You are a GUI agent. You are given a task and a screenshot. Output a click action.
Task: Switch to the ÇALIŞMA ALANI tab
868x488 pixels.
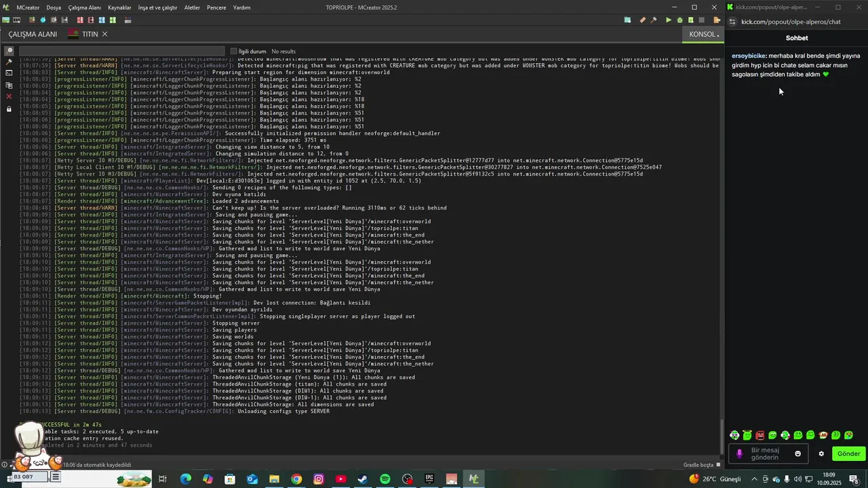click(x=33, y=34)
